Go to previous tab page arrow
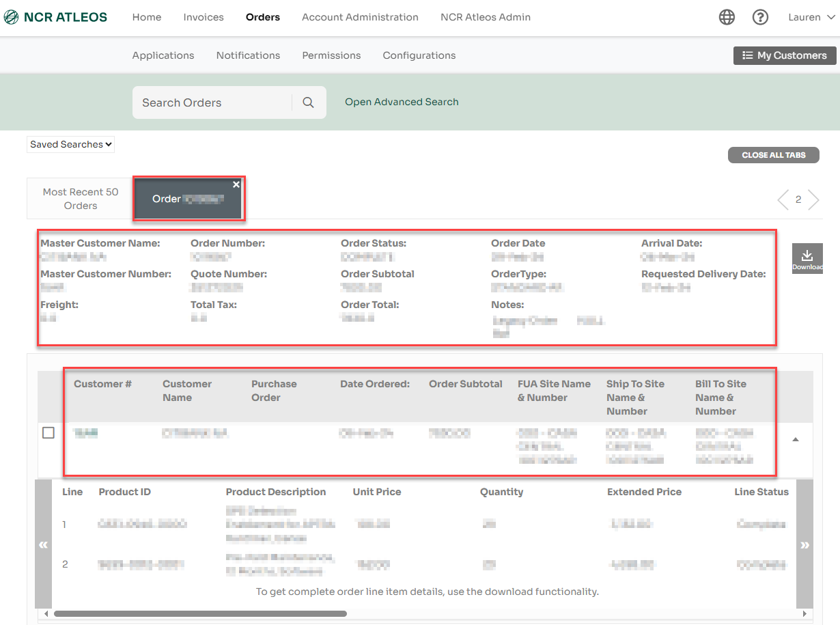Viewport: 840px width, 625px height. click(783, 199)
